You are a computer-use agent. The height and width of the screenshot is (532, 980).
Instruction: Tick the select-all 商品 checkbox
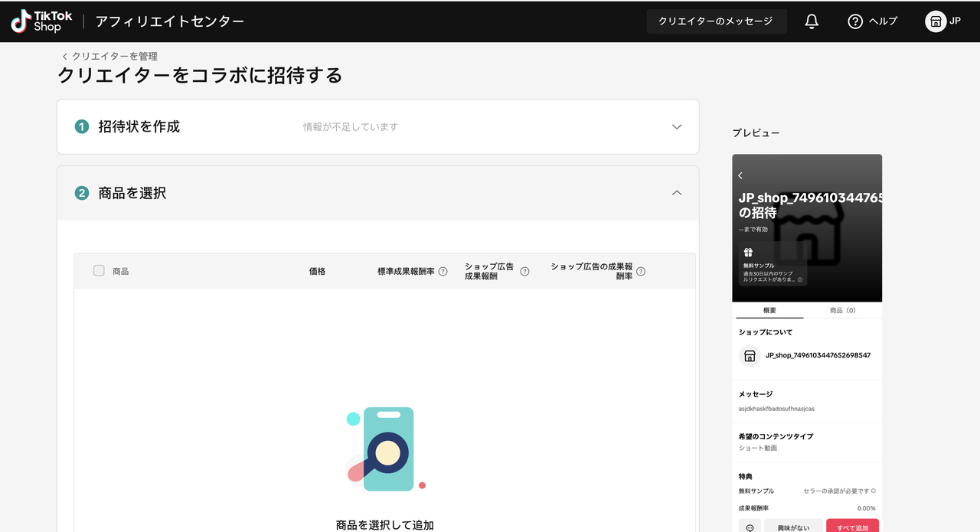tap(99, 270)
